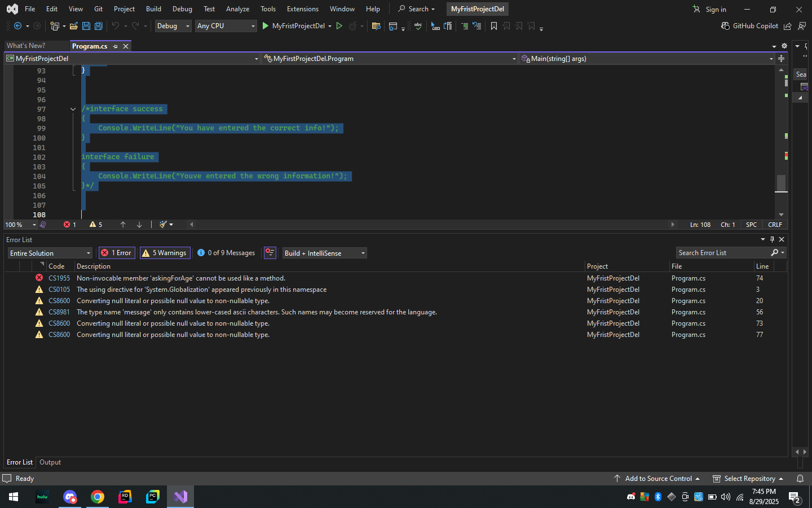Click the IntelliCode health indicator icon

(43, 225)
